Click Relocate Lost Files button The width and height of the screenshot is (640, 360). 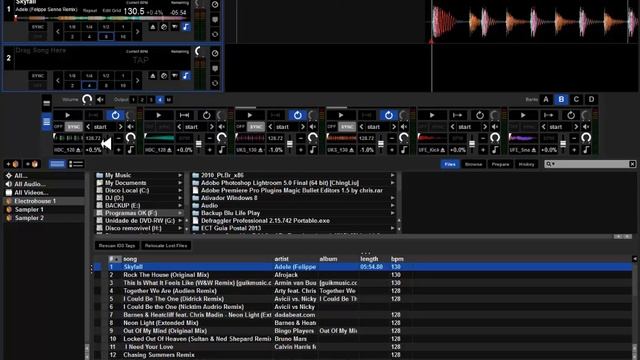(x=166, y=246)
